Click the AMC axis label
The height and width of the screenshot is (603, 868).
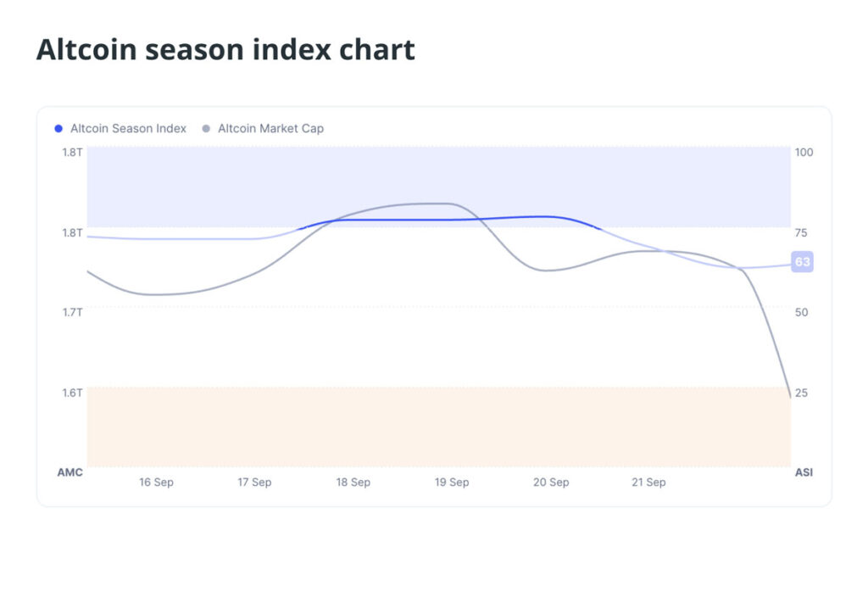70,472
